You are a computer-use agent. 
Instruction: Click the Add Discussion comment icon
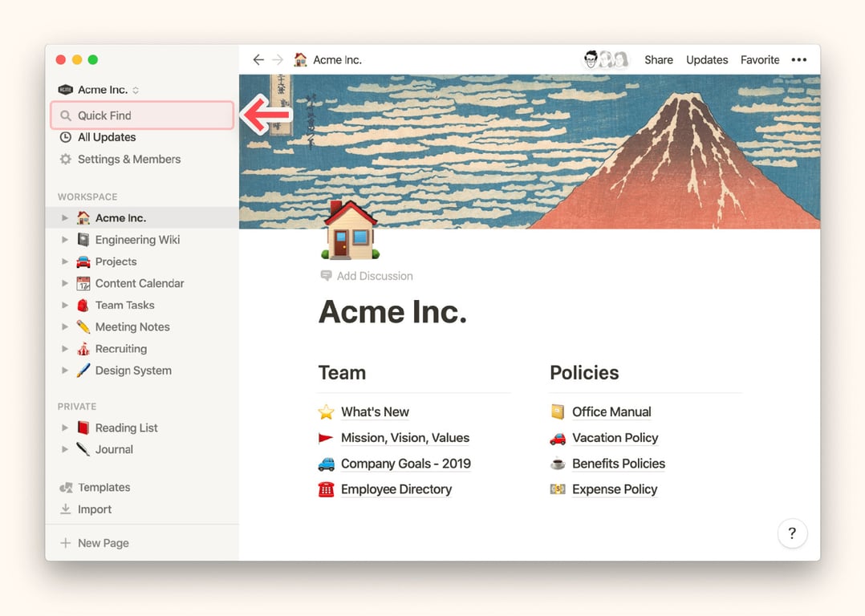(326, 276)
